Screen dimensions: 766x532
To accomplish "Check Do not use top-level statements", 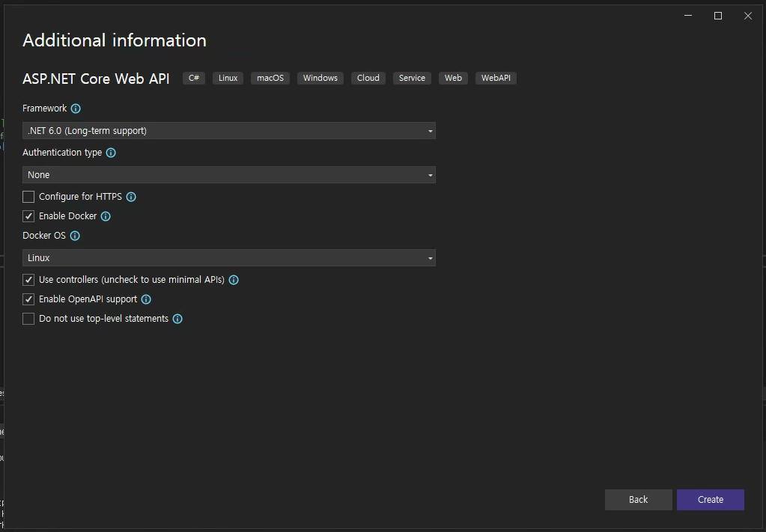I will coord(28,319).
